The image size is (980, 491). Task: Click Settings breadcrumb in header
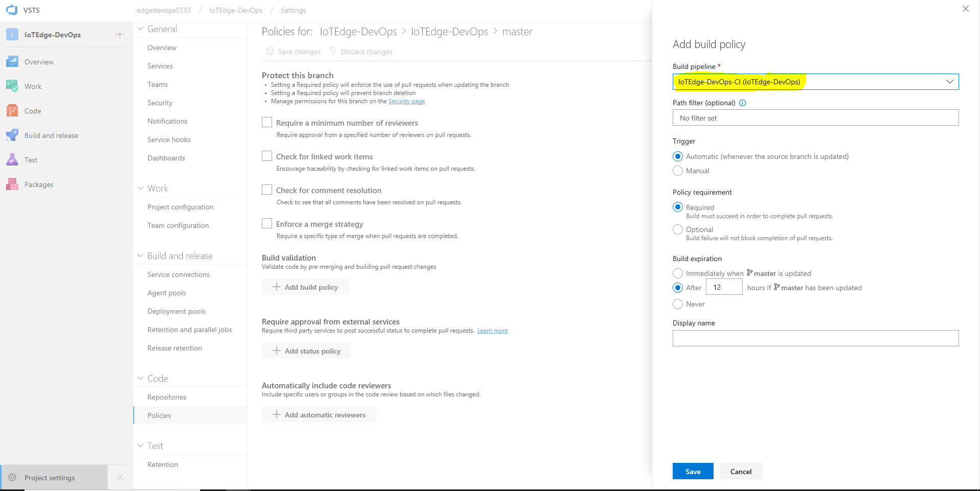293,10
